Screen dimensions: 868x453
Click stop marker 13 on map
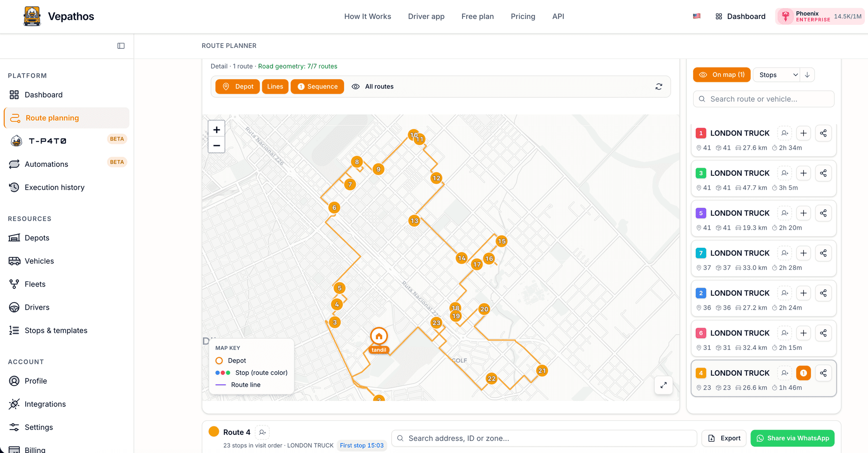[414, 221]
